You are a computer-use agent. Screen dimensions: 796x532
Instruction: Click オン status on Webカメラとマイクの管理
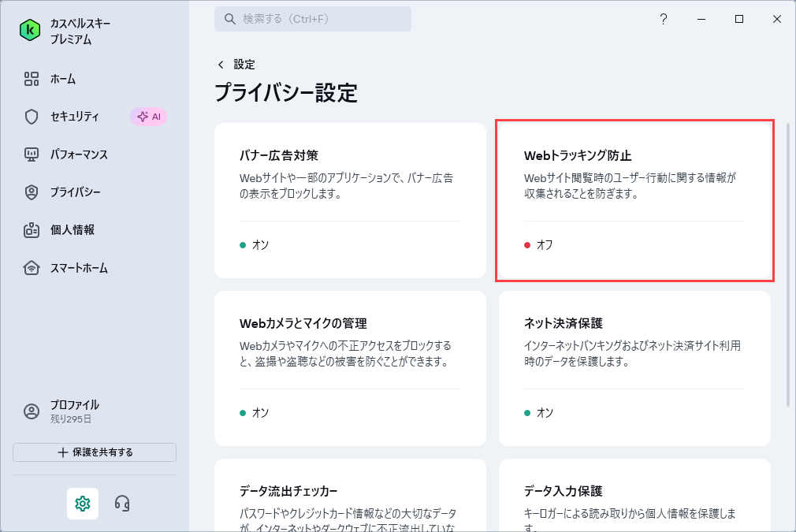[255, 413]
